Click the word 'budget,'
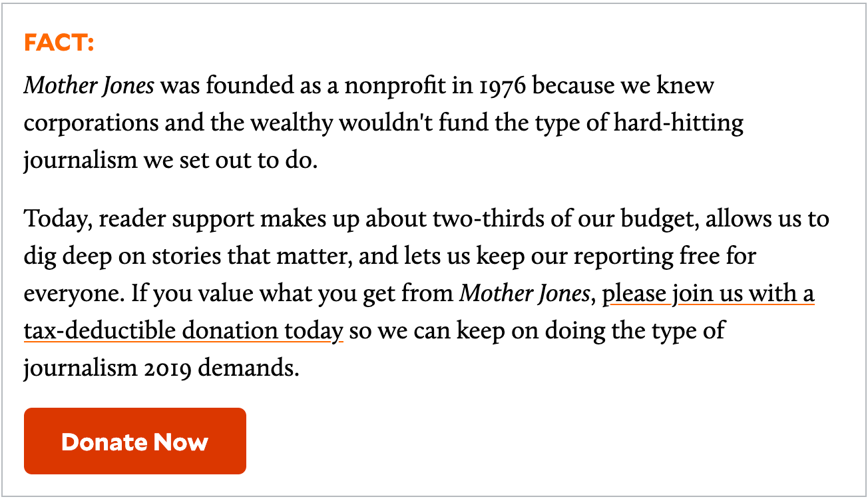The image size is (868, 501). coord(660,219)
